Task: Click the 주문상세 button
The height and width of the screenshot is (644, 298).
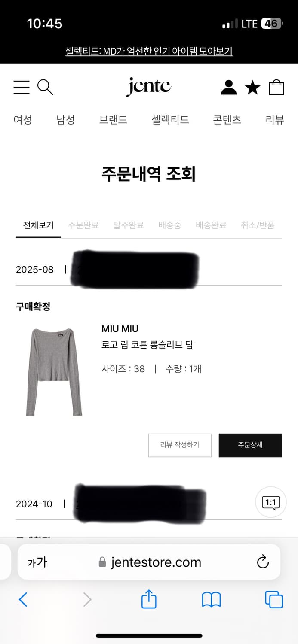Action: click(x=250, y=445)
